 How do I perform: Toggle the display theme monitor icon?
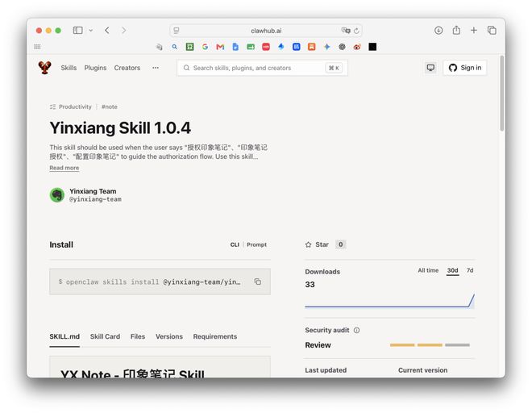430,68
